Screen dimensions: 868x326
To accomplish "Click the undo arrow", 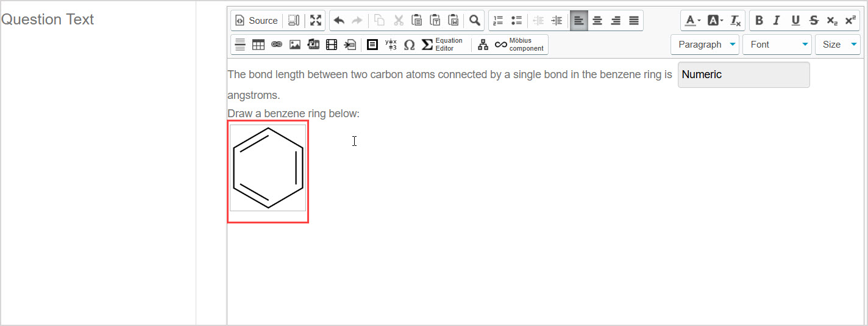I will point(339,20).
